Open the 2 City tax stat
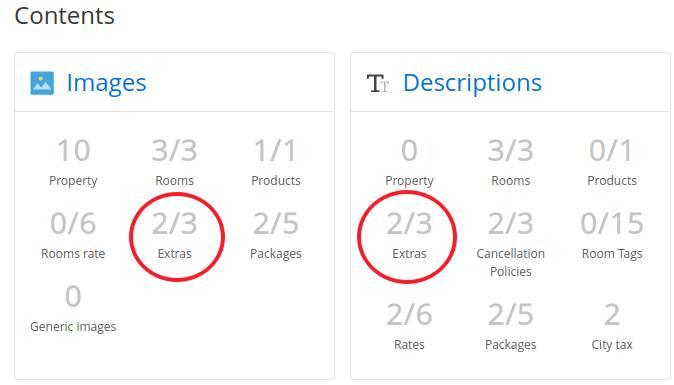 pyautogui.click(x=612, y=326)
